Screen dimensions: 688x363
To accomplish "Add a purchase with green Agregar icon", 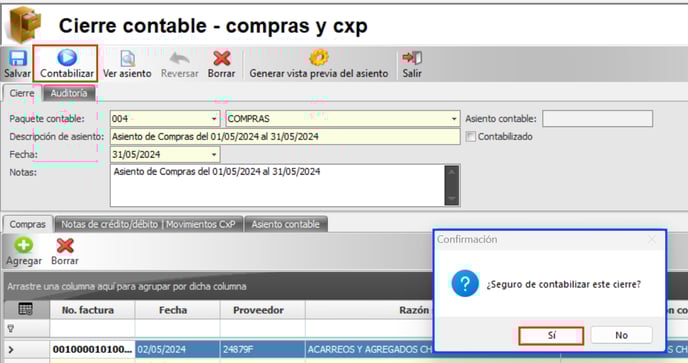I will 24,245.
